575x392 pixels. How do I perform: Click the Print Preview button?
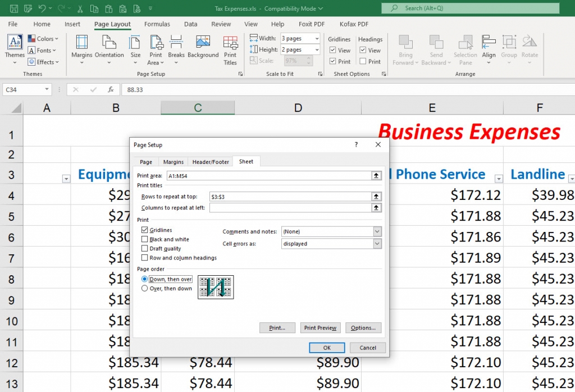tap(320, 327)
